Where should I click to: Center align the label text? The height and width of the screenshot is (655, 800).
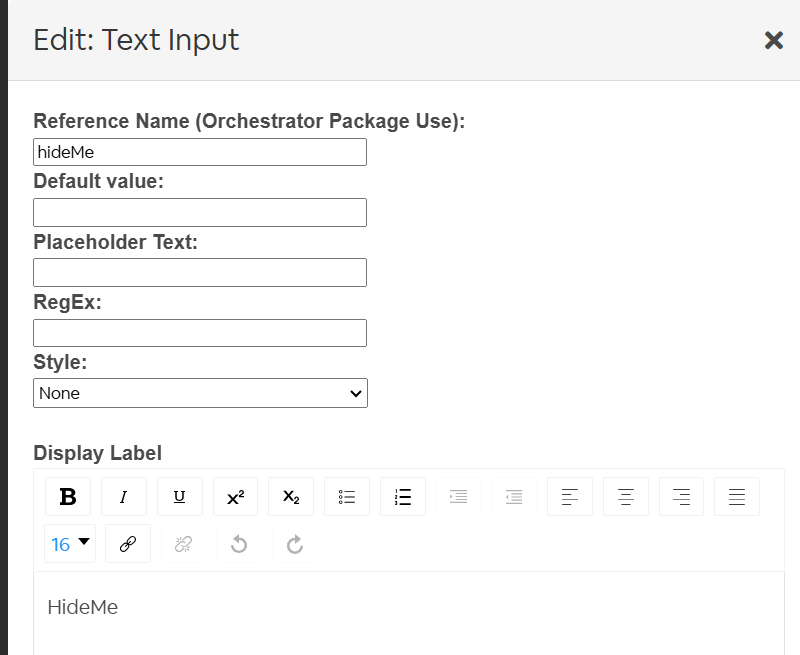click(x=626, y=497)
